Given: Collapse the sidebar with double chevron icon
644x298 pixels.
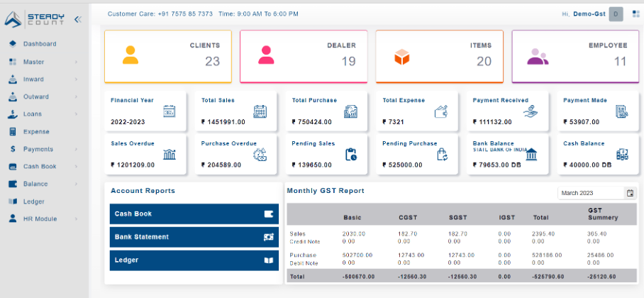Looking at the screenshot, I should point(77,19).
